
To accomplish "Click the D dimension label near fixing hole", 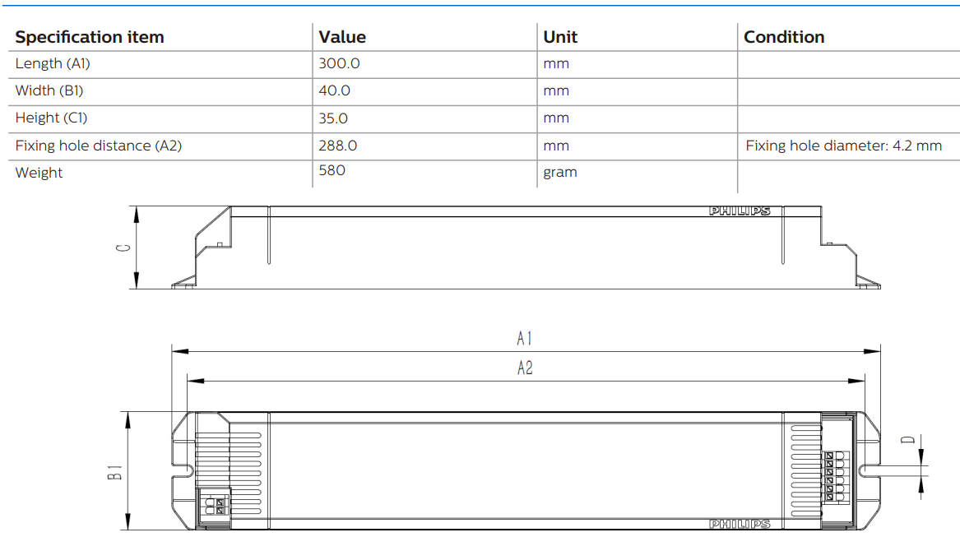I will (908, 439).
